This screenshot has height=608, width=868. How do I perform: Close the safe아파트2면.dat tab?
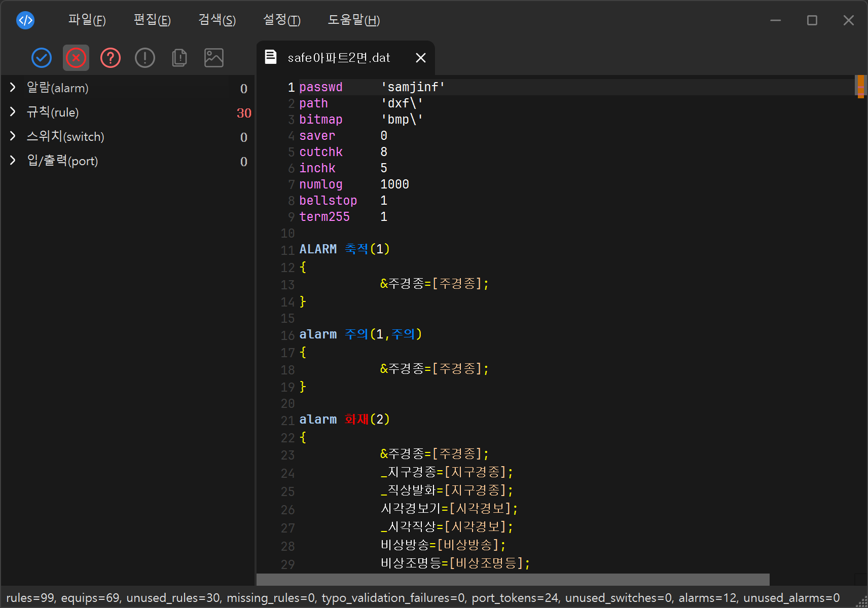point(420,58)
